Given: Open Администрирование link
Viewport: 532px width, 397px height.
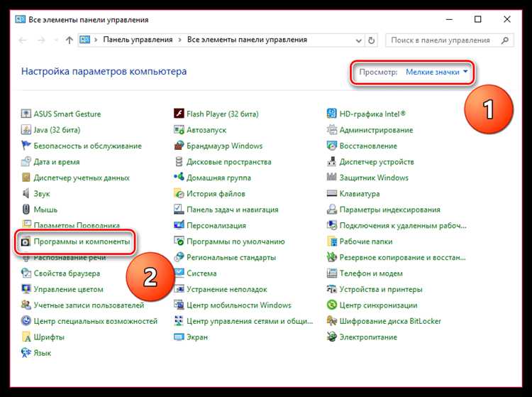Looking at the screenshot, I should point(376,130).
